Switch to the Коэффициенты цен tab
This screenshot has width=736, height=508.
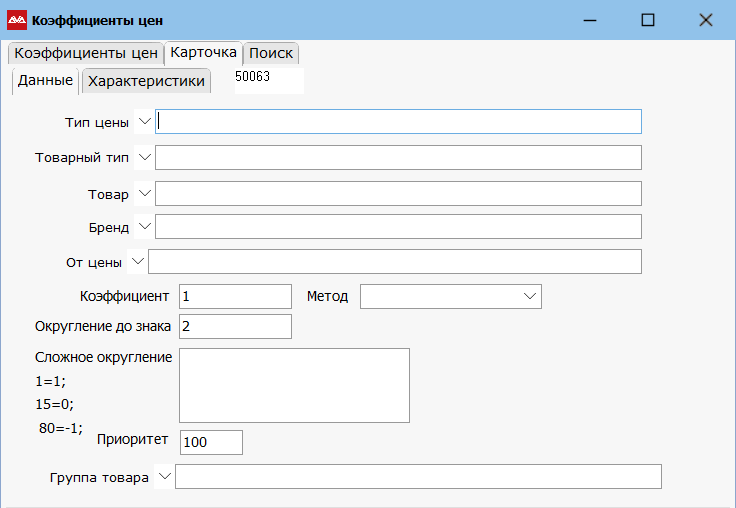(86, 53)
